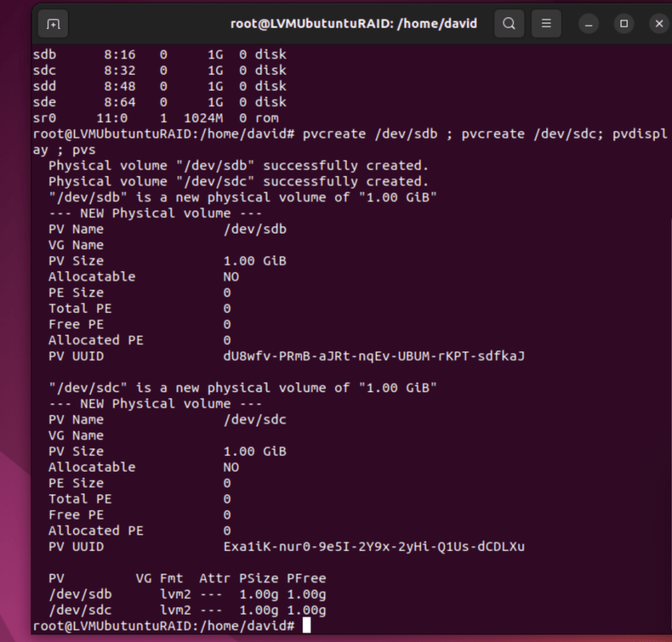Open the hamburger menu in title bar

coord(546,24)
